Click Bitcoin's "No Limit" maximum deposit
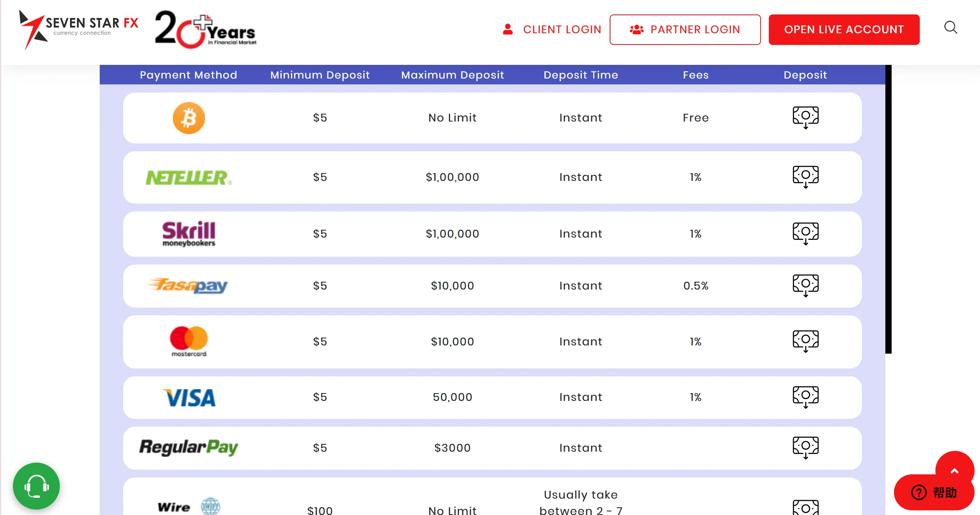The image size is (980, 515). point(452,118)
